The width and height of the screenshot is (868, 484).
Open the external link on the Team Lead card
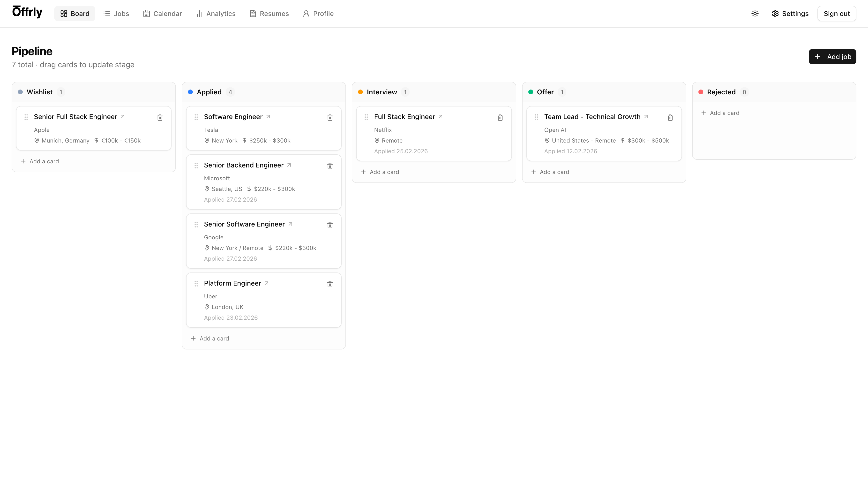tap(646, 116)
